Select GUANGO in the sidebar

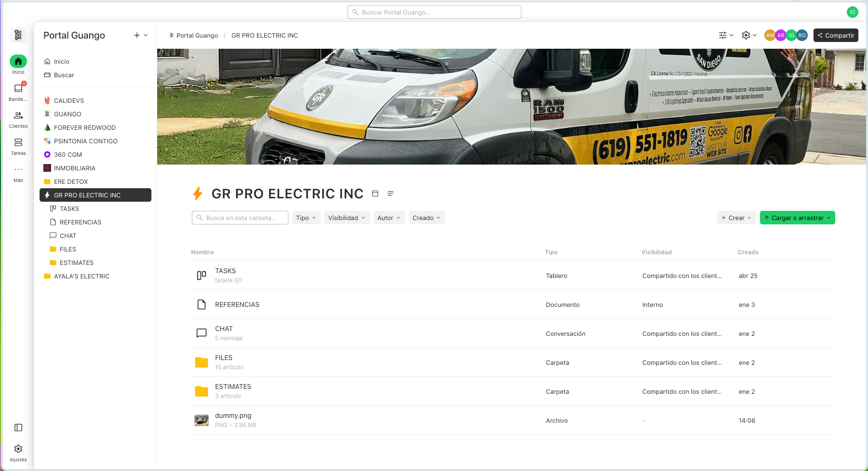[x=95, y=114]
